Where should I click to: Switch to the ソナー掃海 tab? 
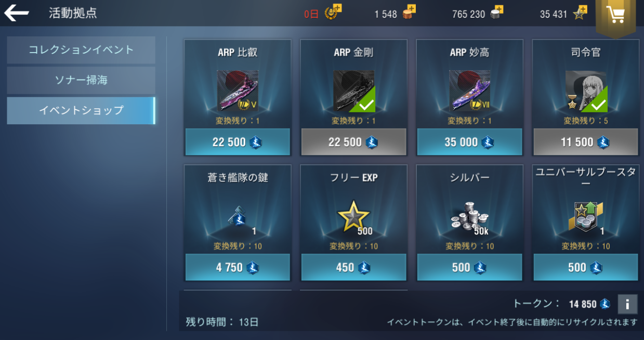tap(81, 80)
